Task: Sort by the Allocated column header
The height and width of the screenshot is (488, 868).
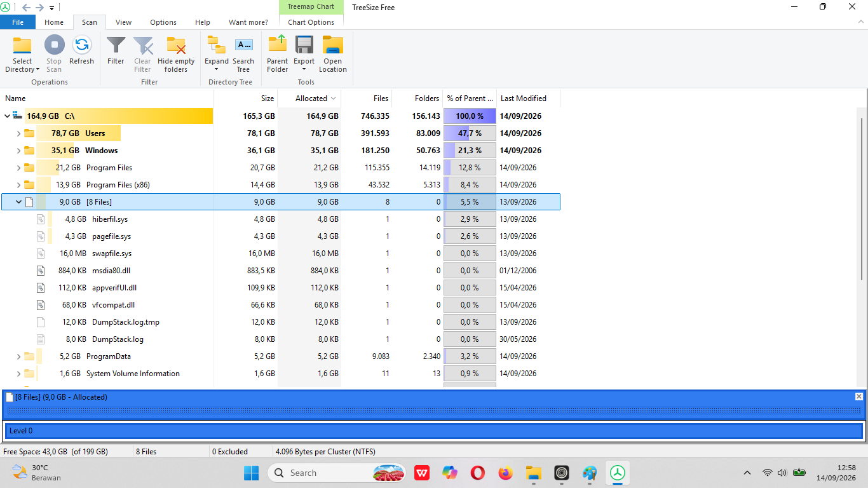Action: point(309,98)
